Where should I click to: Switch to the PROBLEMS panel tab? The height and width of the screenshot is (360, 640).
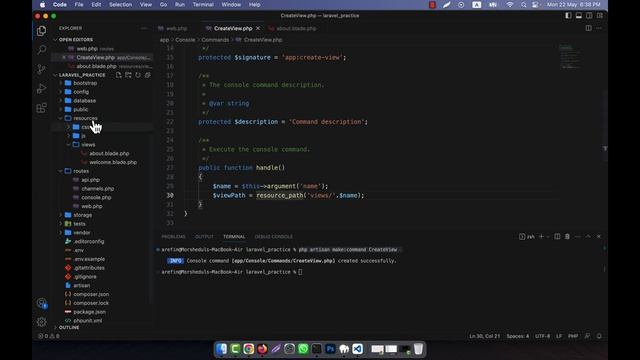click(x=173, y=237)
